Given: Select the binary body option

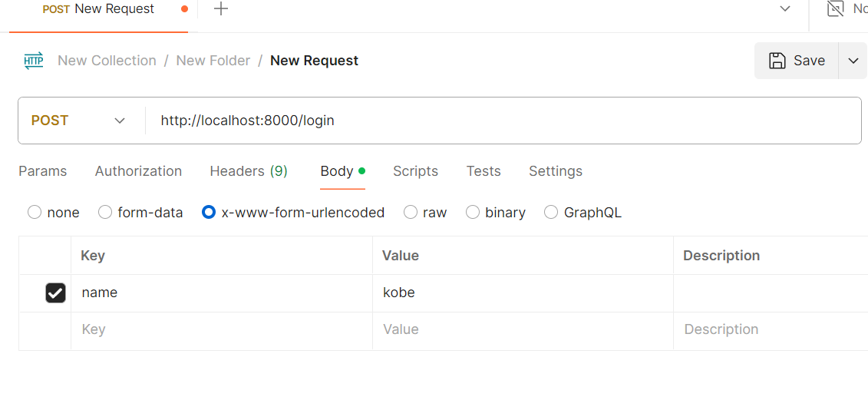Looking at the screenshot, I should [x=473, y=213].
